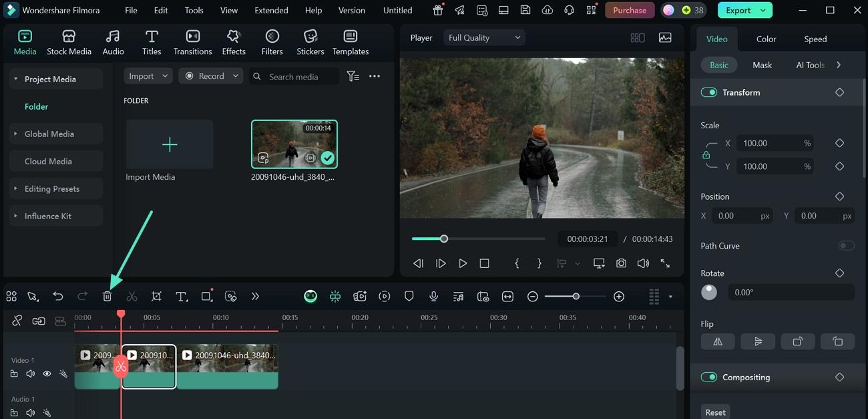Expand the Influence Kit section
The height and width of the screenshot is (419, 868).
[x=15, y=216]
